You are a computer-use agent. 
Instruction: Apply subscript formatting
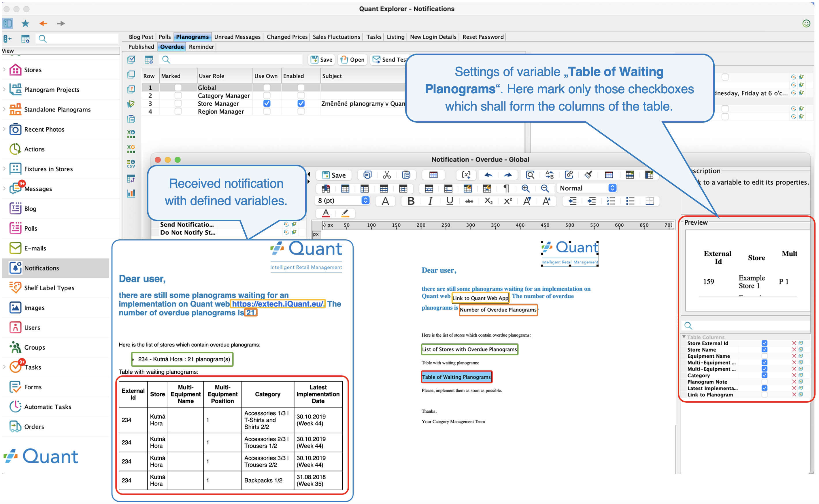point(488,201)
